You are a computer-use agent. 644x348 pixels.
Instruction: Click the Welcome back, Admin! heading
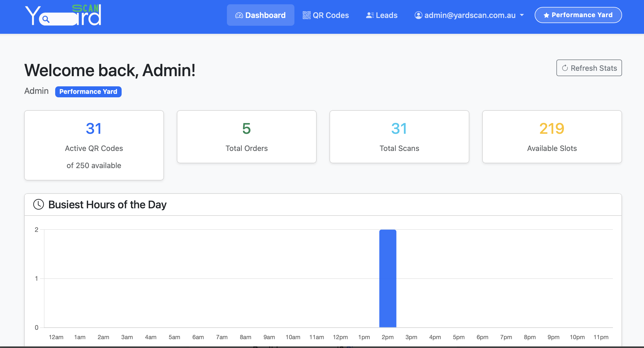point(110,70)
